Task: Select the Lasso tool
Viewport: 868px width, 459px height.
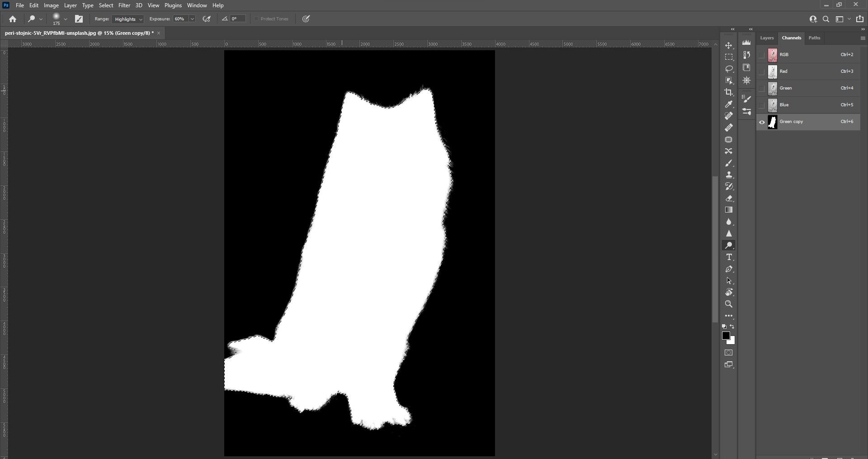Action: tap(729, 69)
